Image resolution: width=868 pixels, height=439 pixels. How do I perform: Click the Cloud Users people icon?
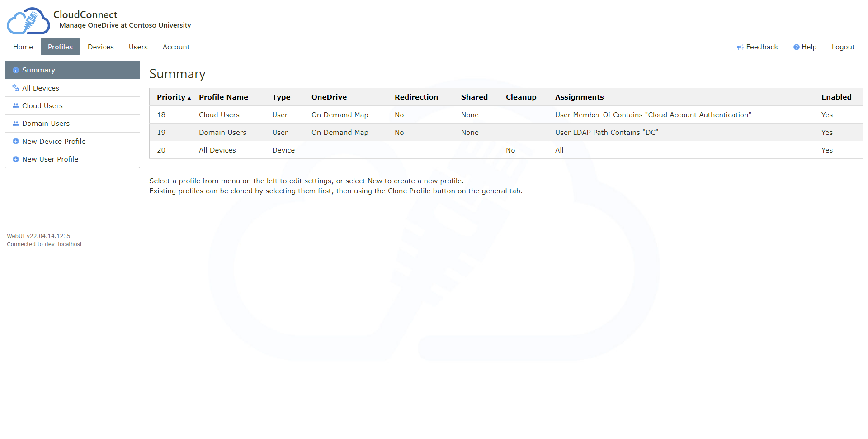point(16,106)
